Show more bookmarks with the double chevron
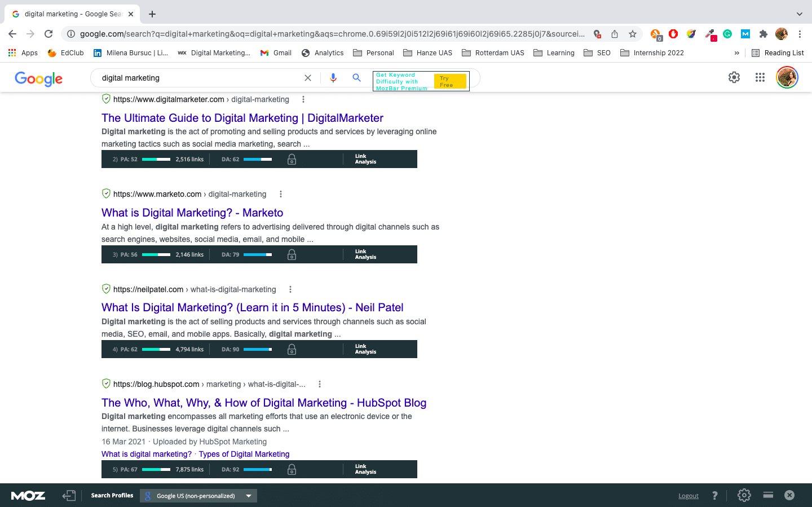Screen dimensions: 812x507 (x=736, y=53)
